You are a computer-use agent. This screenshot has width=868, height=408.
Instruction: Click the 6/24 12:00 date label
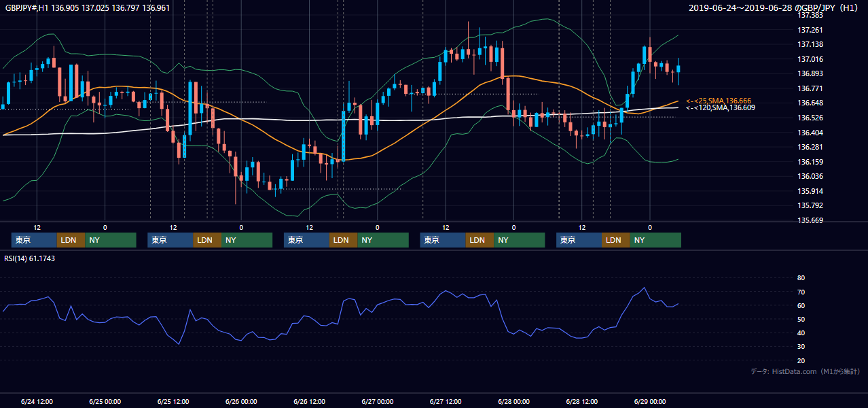[x=37, y=402]
